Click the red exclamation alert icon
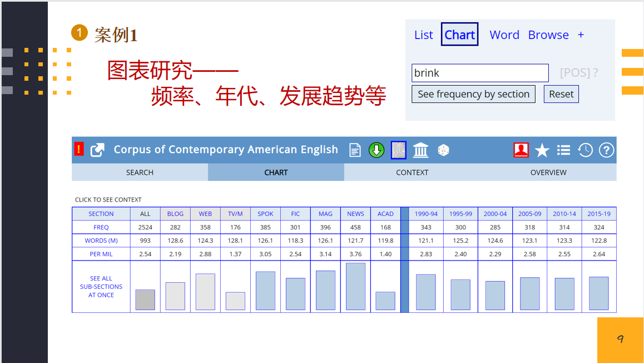Image resolution: width=644 pixels, height=363 pixels. (x=79, y=149)
